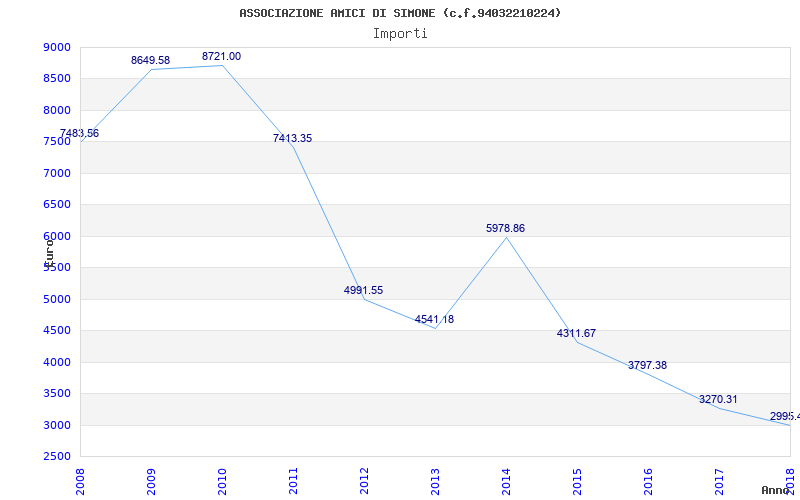Screen dimensions: 800x500
Task: Click the 2500 y-axis tick label
Action: [57, 456]
